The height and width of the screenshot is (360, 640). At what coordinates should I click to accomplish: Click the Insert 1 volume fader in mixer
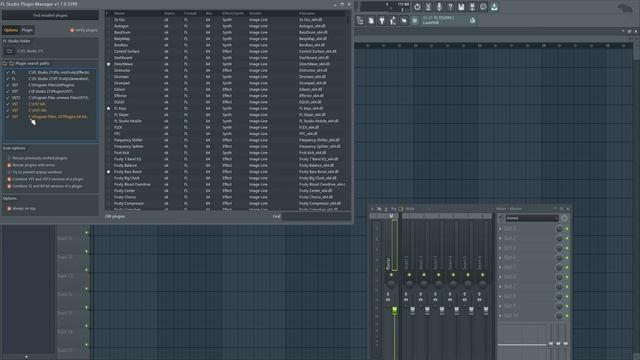(412, 311)
